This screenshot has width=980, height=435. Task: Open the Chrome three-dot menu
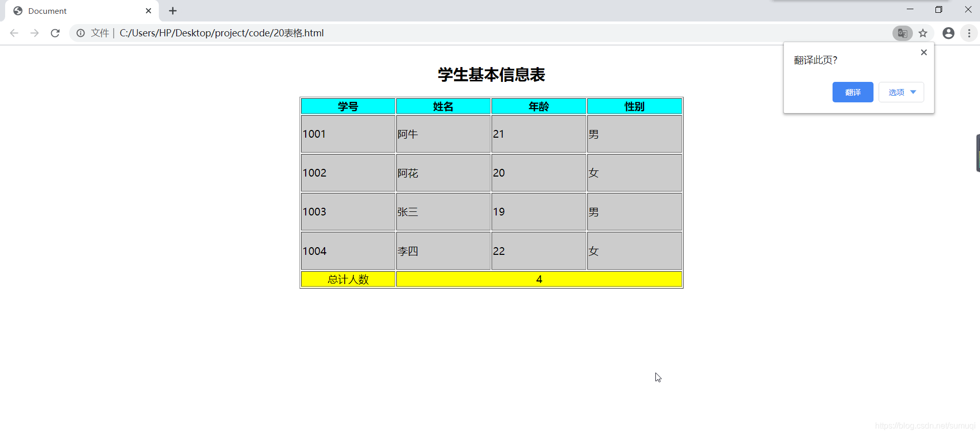[969, 33]
